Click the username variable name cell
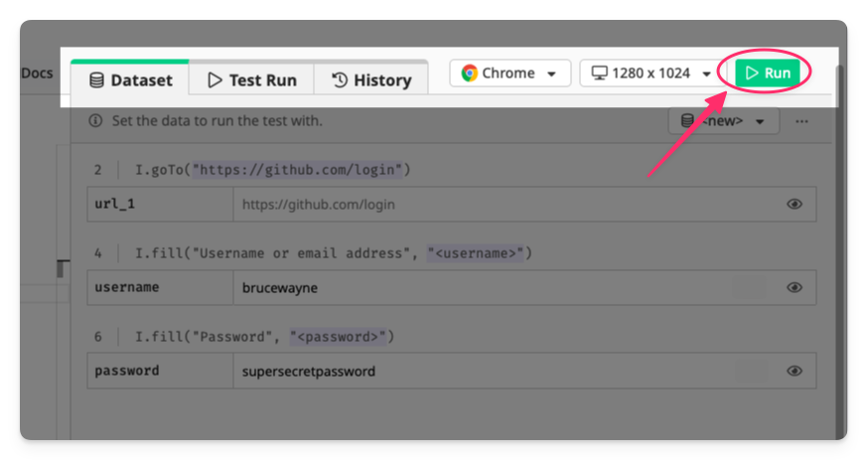Screen dimensions: 868x460 click(160, 287)
